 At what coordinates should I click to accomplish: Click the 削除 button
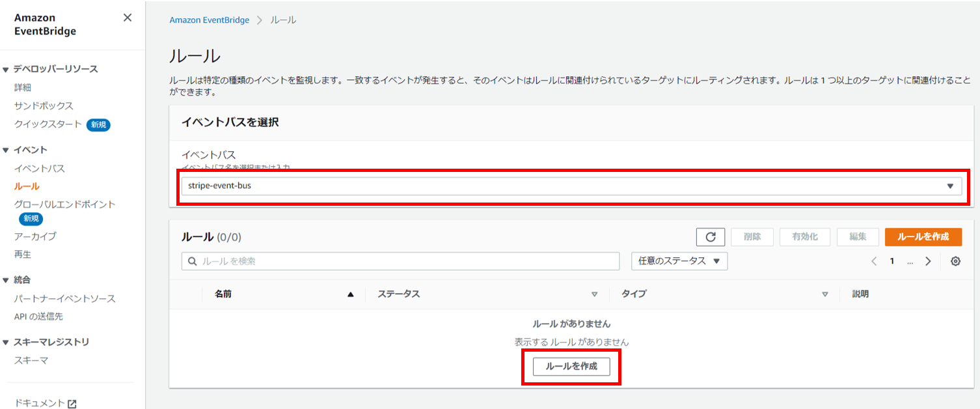(752, 237)
